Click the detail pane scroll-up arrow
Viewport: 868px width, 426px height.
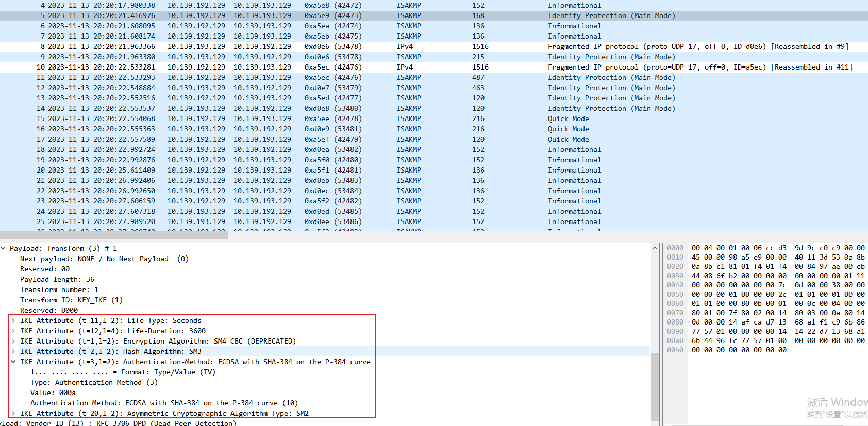655,248
